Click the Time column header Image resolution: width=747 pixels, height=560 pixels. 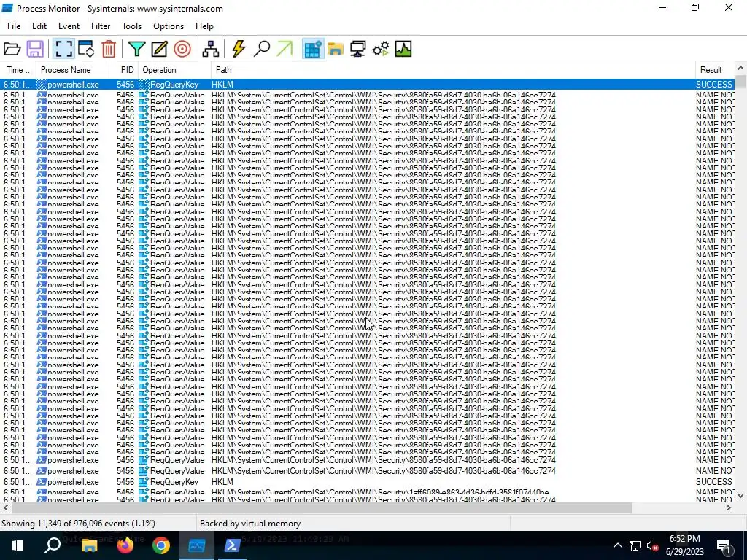(18, 70)
